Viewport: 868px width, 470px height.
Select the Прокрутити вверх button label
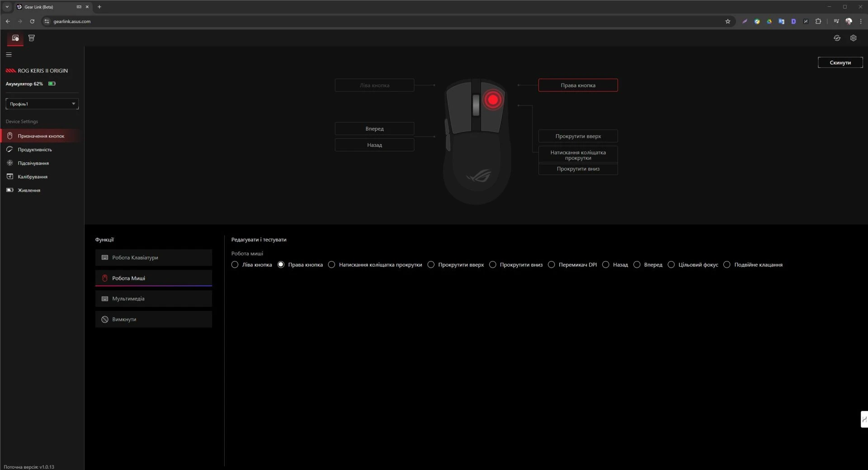coord(578,136)
